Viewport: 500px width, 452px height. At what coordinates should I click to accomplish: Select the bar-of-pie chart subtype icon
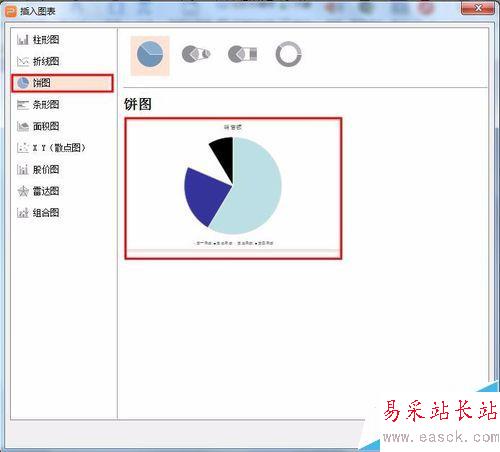(242, 54)
